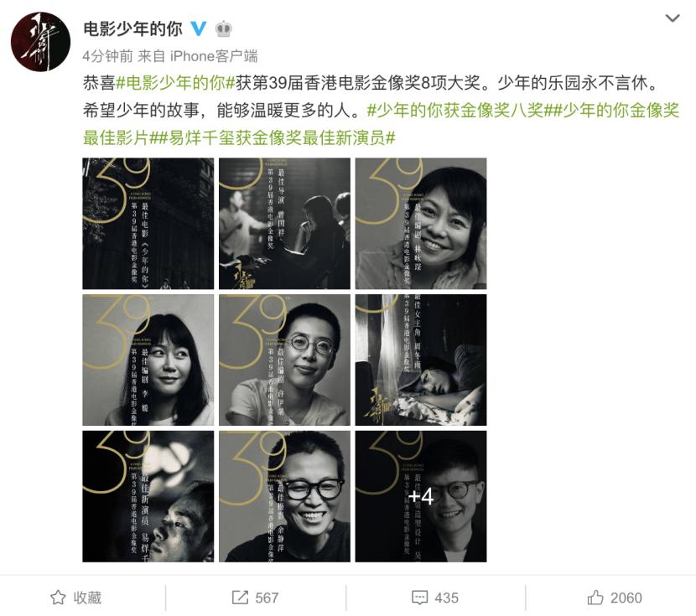
Task: Open the #电影少年的你# hashtag
Action: [x=175, y=83]
